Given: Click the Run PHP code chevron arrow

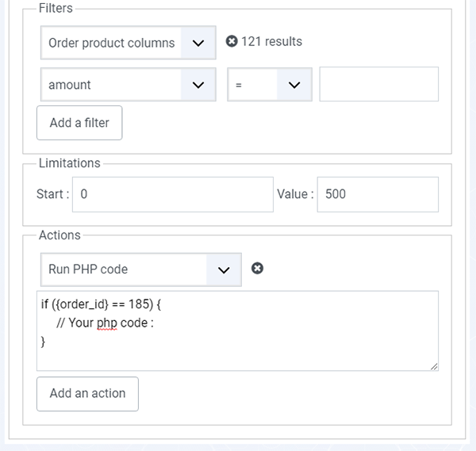Looking at the screenshot, I should (x=224, y=269).
